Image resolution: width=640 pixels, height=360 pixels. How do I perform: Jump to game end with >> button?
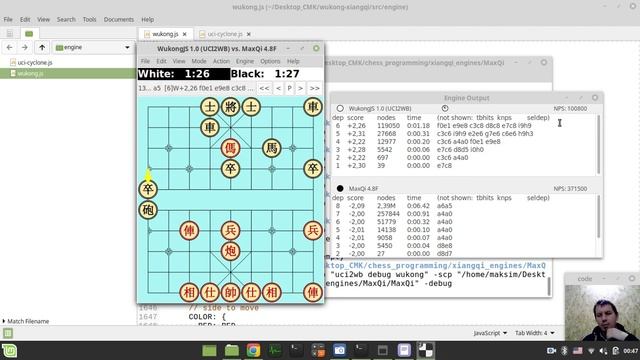coord(315,88)
